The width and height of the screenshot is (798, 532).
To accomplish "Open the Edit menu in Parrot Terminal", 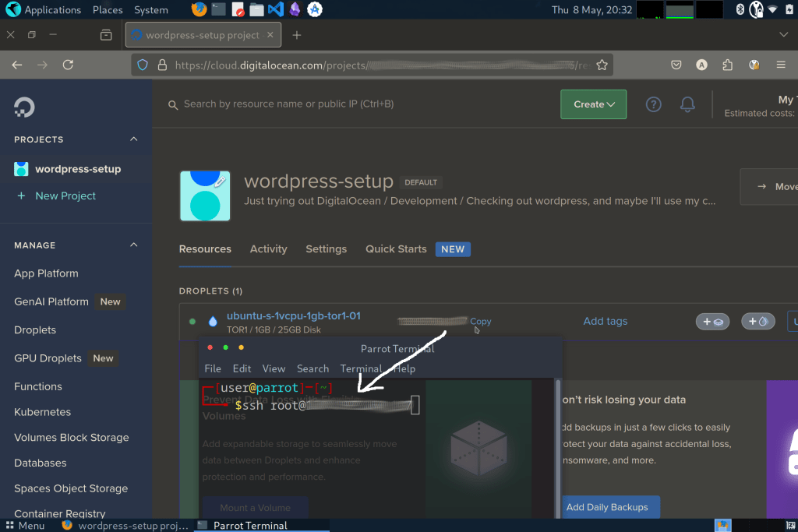I will click(x=242, y=368).
